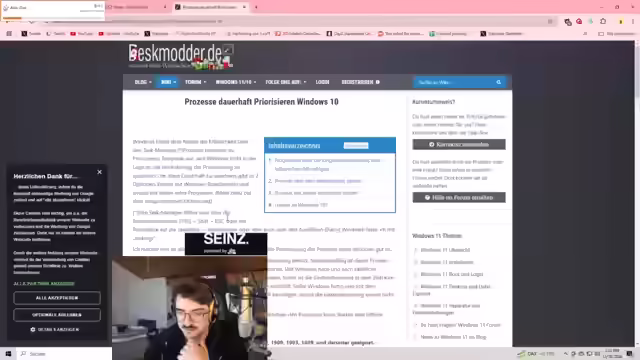The image size is (640, 360).
Task: Open the browser extensions puzzle icon
Action: point(603,21)
